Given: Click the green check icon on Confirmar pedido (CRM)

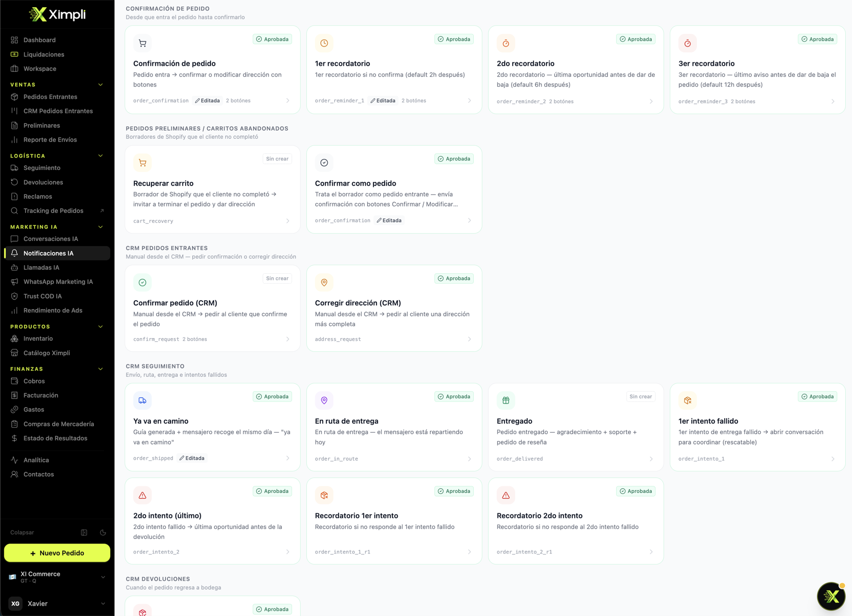Looking at the screenshot, I should point(142,283).
